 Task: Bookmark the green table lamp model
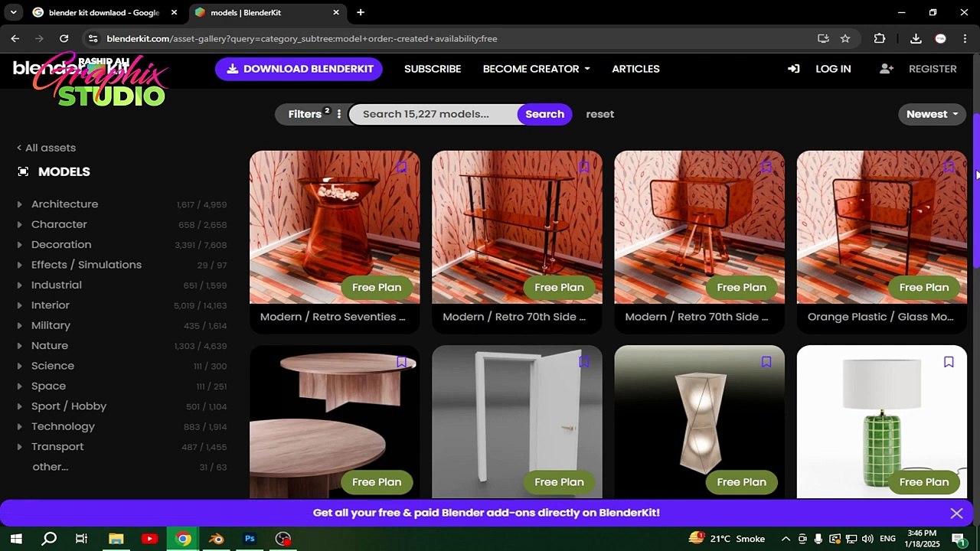point(949,362)
